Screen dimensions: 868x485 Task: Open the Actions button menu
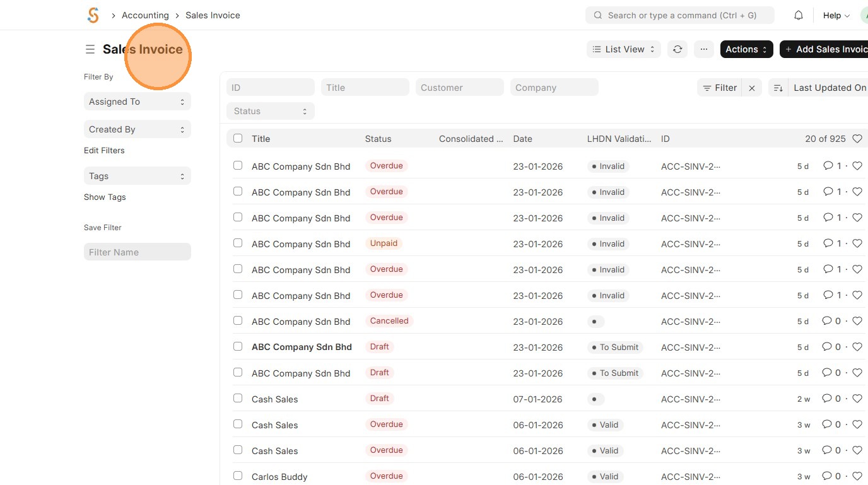click(746, 49)
